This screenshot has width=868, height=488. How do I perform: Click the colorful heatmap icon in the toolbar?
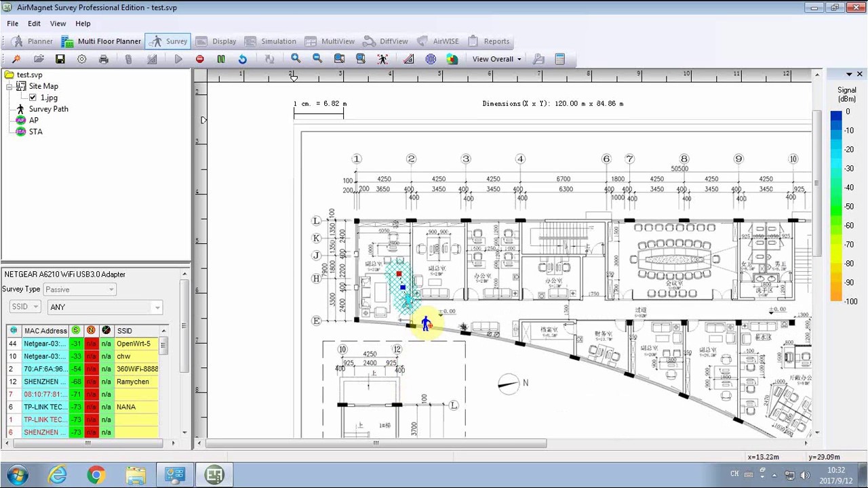pyautogui.click(x=452, y=59)
